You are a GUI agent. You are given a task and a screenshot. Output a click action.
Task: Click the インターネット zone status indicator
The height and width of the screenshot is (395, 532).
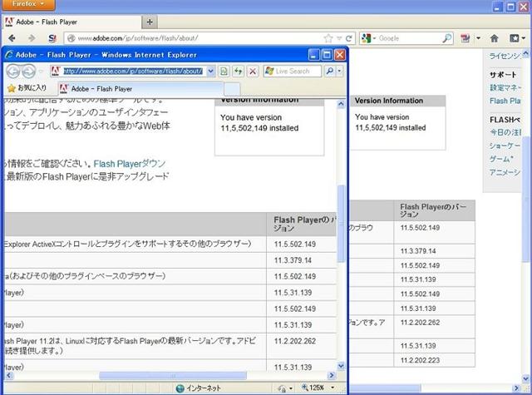(x=198, y=388)
